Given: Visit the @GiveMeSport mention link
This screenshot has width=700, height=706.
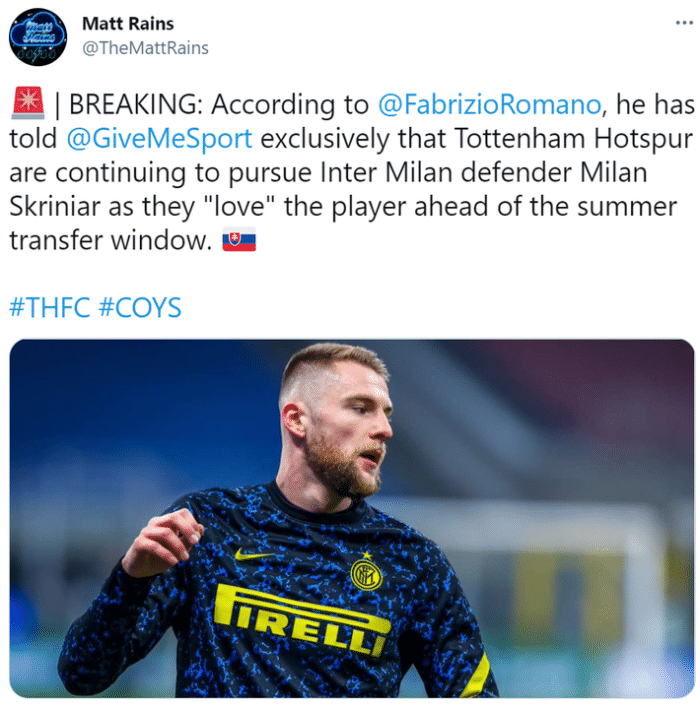Looking at the screenshot, I should [159, 139].
